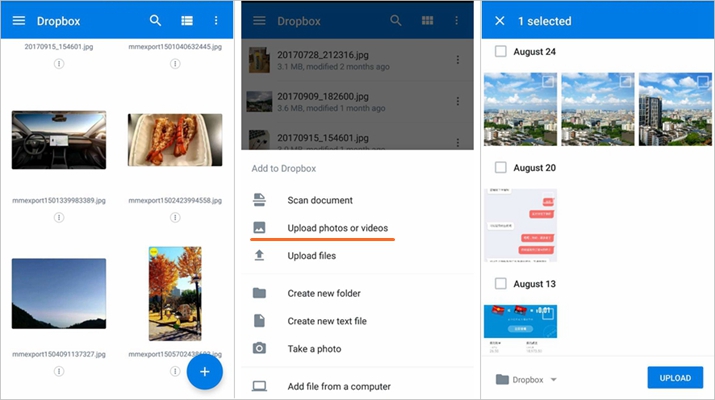
Task: Open the more options for 20170915_154601.jpg row
Action: pyautogui.click(x=458, y=142)
